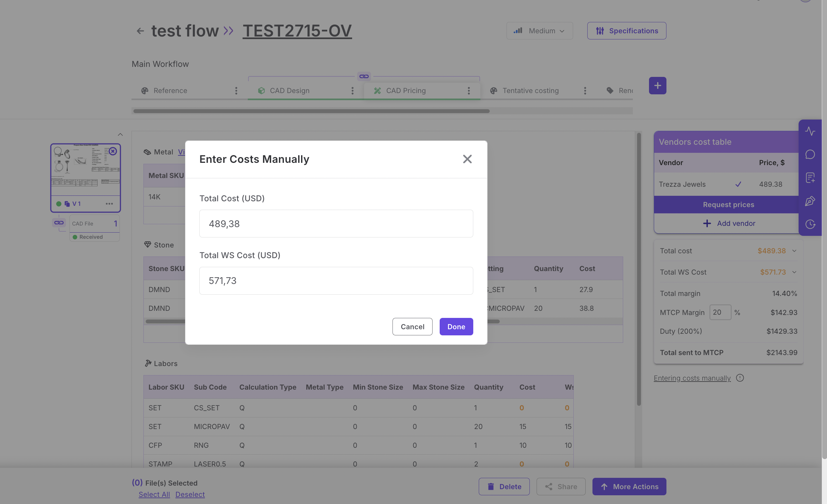Toggle the Trezza Jewels vendor checkmark

(x=738, y=184)
